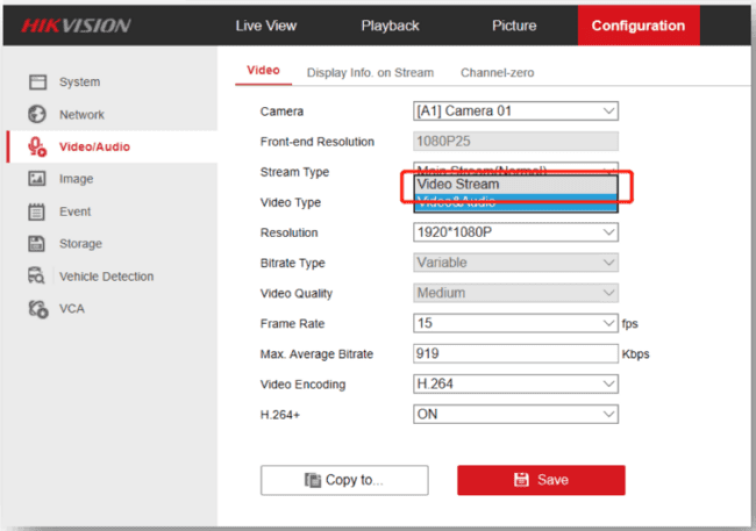Click the System sidebar icon
This screenshot has width=756, height=531.
(x=38, y=82)
